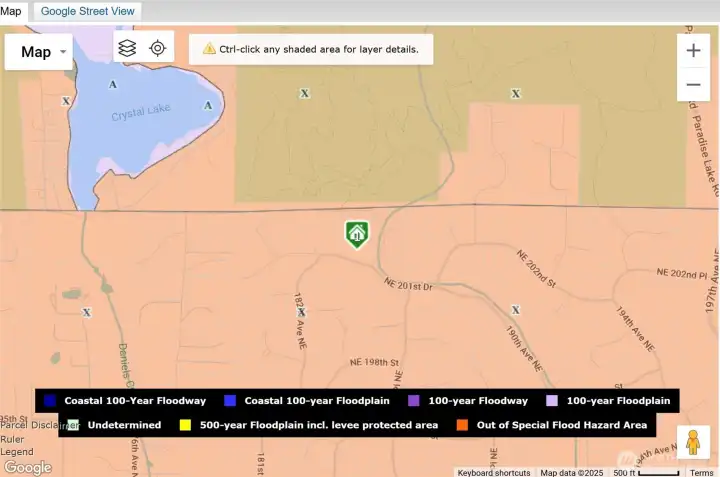
Task: Zoom out with the minus button
Action: click(x=693, y=84)
